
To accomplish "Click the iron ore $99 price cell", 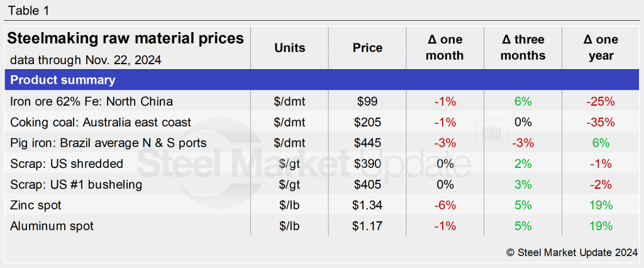I will (x=367, y=101).
